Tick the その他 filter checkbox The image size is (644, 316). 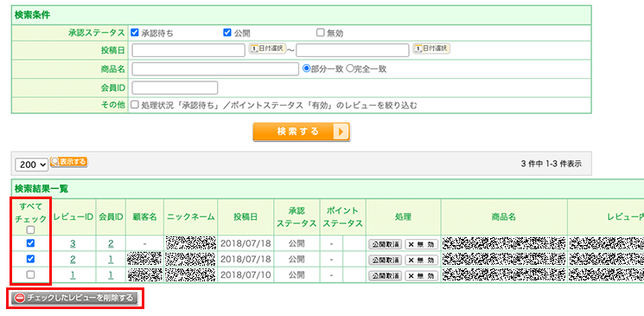[x=134, y=105]
